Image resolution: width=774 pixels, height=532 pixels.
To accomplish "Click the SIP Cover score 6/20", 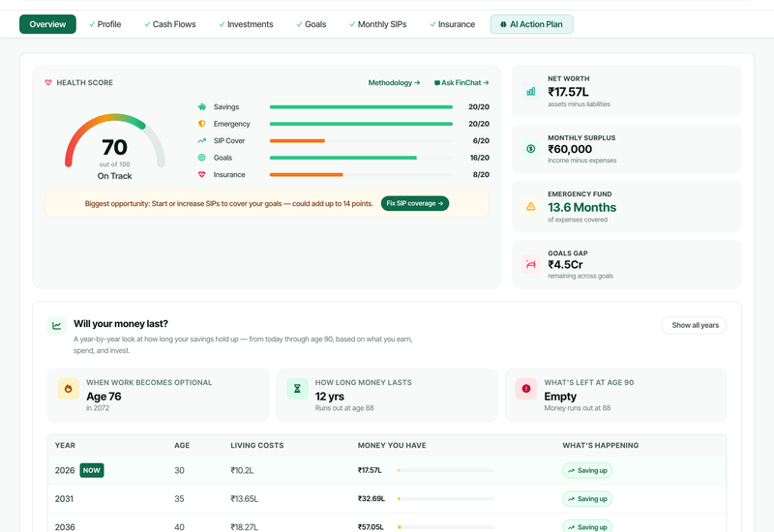I will coord(481,140).
